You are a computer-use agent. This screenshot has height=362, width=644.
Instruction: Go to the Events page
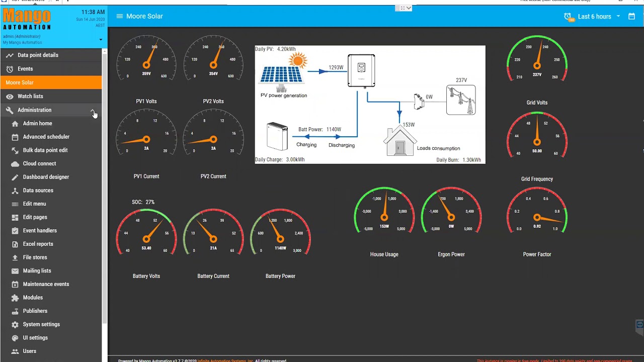pos(51,69)
